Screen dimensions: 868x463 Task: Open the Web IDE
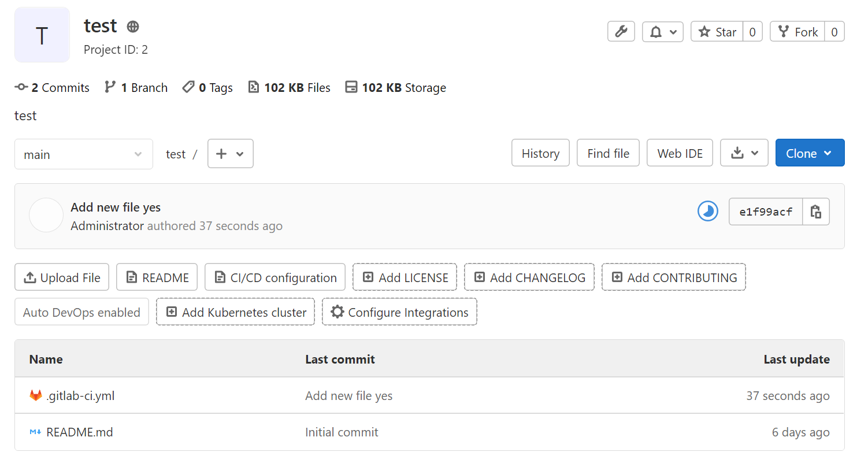tap(680, 153)
